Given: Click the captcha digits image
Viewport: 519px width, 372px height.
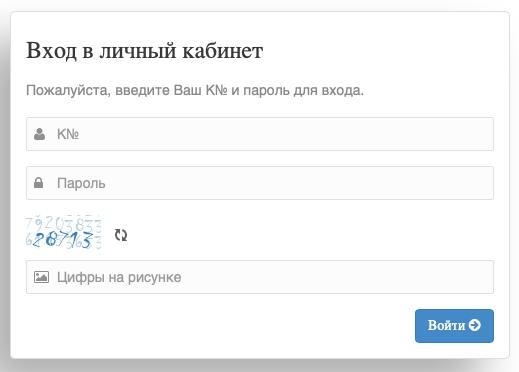Looking at the screenshot, I should click(63, 232).
